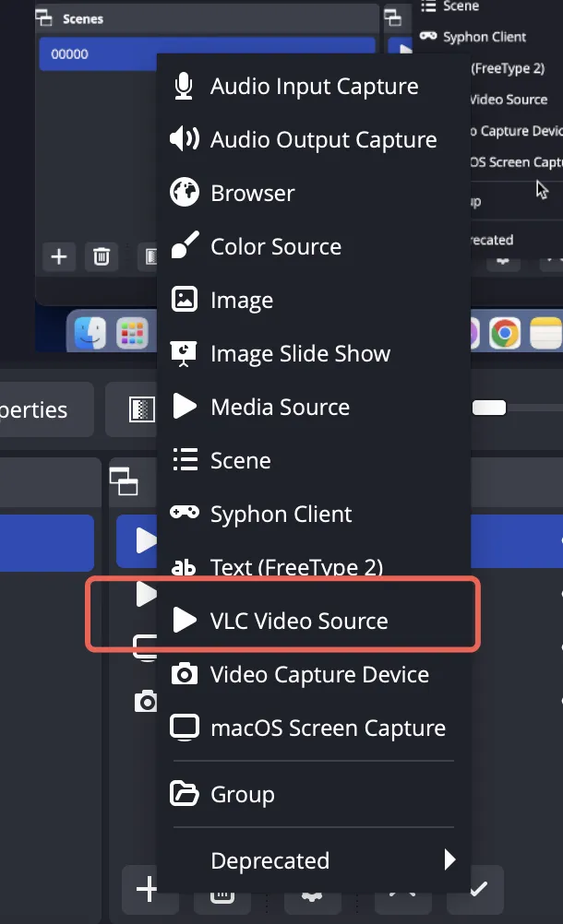Open Launchpad from the macOS dock

(132, 334)
